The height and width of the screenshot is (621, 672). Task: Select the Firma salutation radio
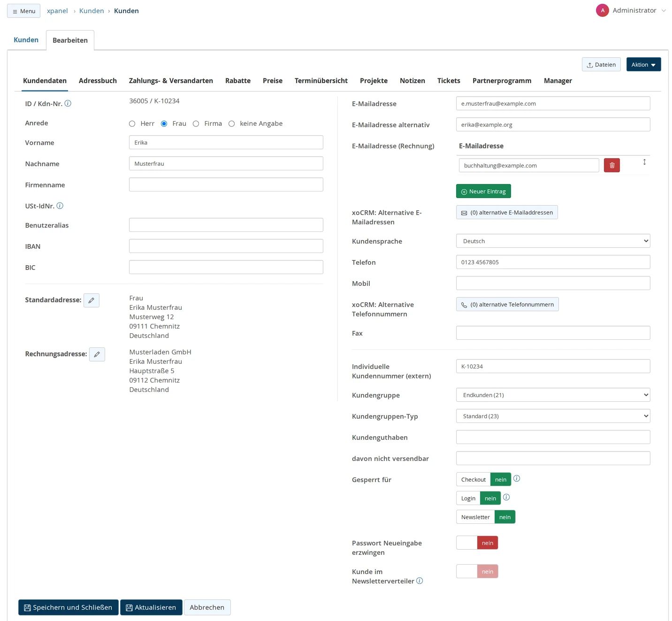(x=196, y=123)
